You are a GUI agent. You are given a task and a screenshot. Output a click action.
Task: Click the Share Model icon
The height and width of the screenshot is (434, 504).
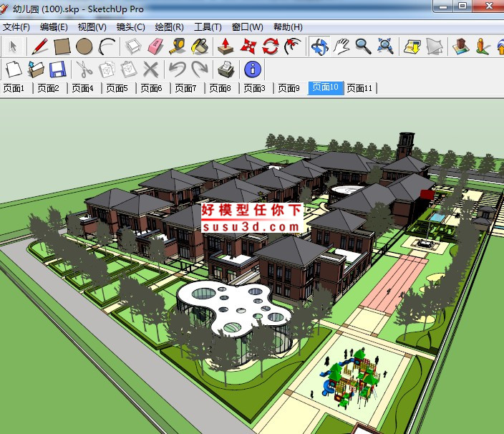pos(435,47)
